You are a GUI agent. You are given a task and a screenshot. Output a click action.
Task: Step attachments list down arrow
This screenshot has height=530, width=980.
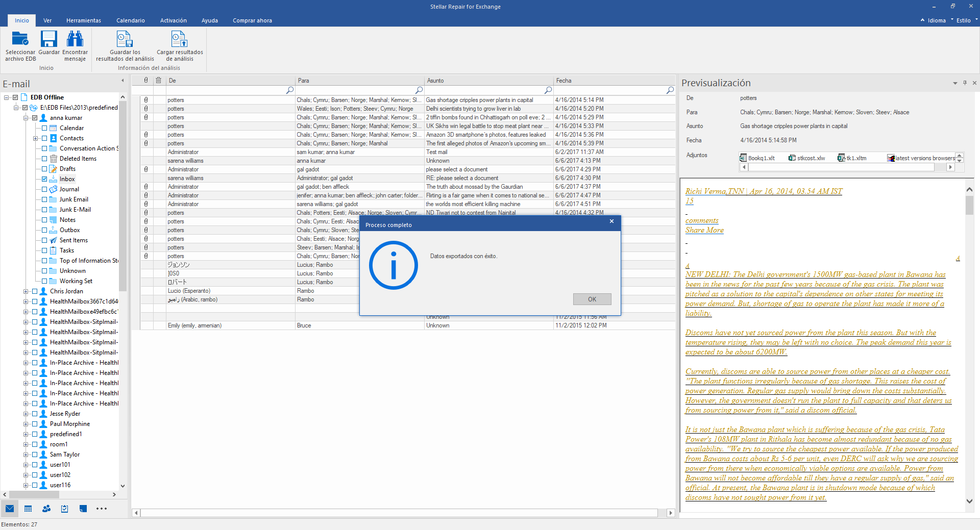960,161
